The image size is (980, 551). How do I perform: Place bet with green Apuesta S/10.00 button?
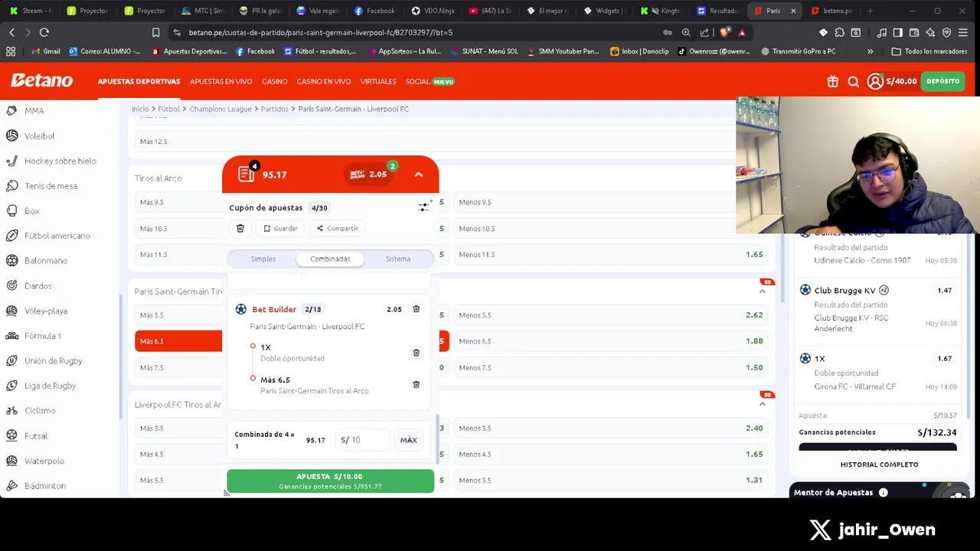330,481
